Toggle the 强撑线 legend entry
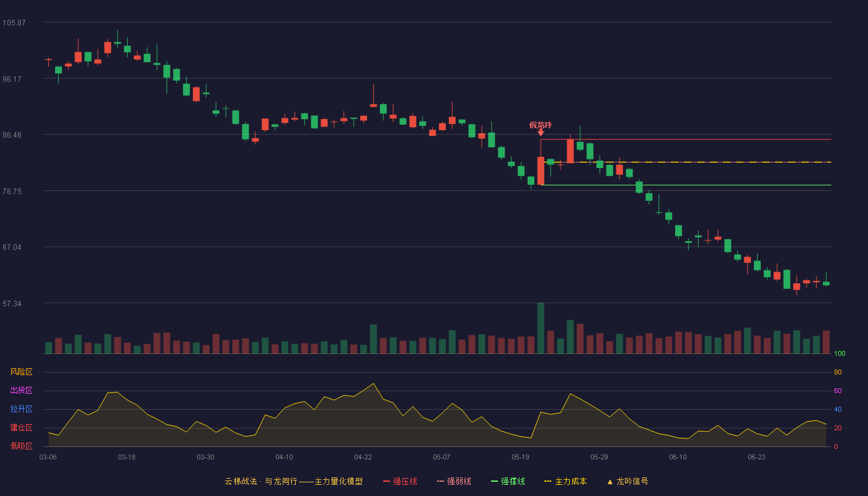Image resolution: width=868 pixels, height=496 pixels. pos(508,481)
